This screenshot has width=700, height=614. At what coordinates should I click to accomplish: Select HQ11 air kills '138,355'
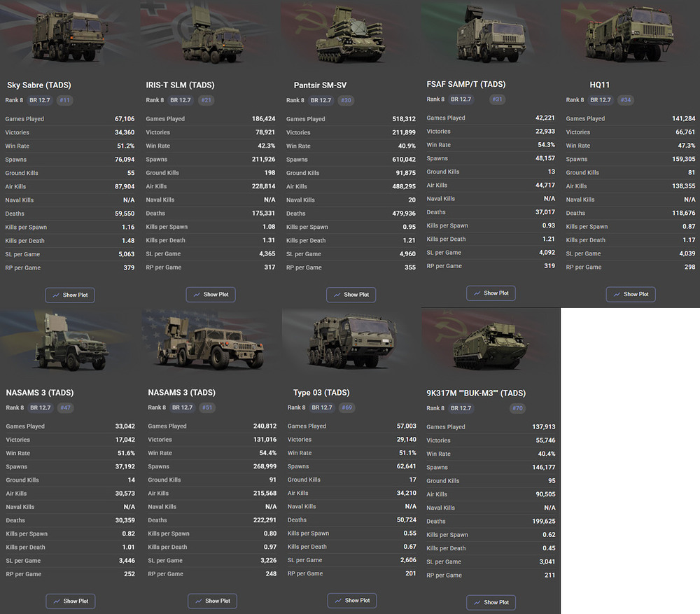pyautogui.click(x=683, y=186)
